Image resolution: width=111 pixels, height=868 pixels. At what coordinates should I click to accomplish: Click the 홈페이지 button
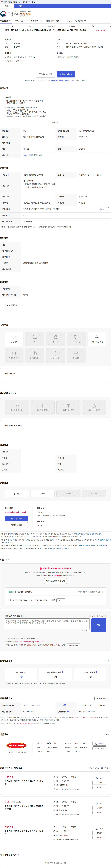(x=99, y=744)
